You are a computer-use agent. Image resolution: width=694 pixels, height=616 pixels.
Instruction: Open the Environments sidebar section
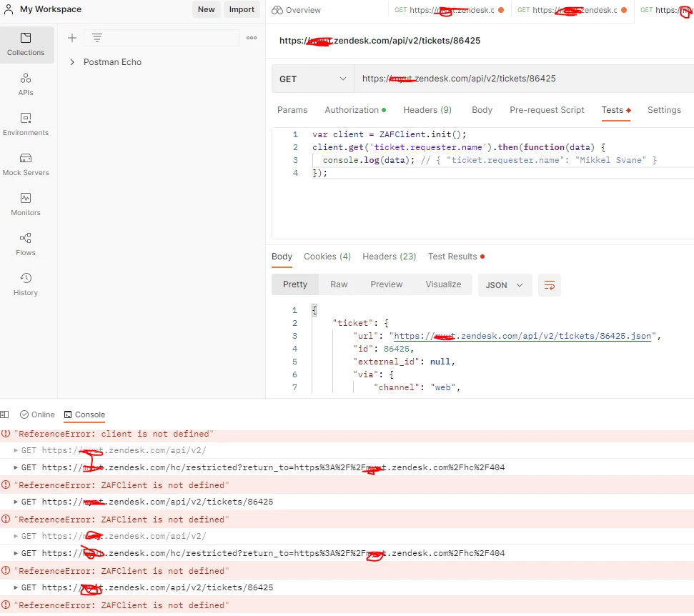pyautogui.click(x=26, y=124)
